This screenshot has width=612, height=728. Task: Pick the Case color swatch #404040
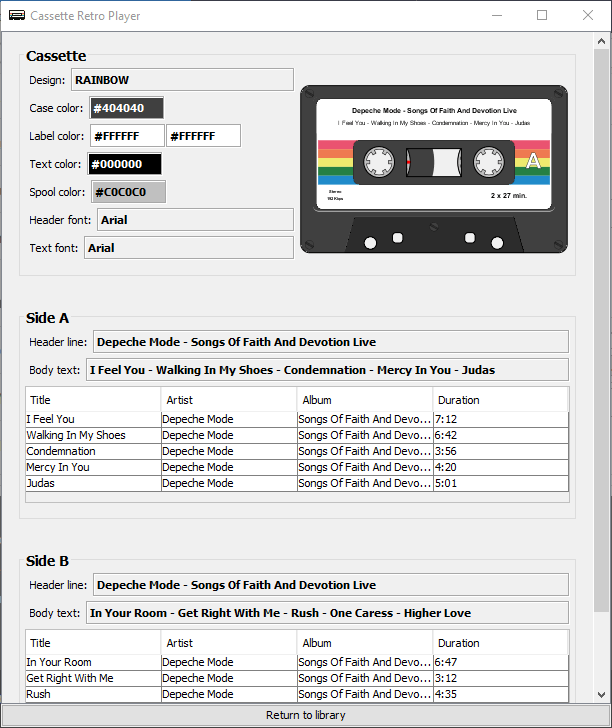126,108
